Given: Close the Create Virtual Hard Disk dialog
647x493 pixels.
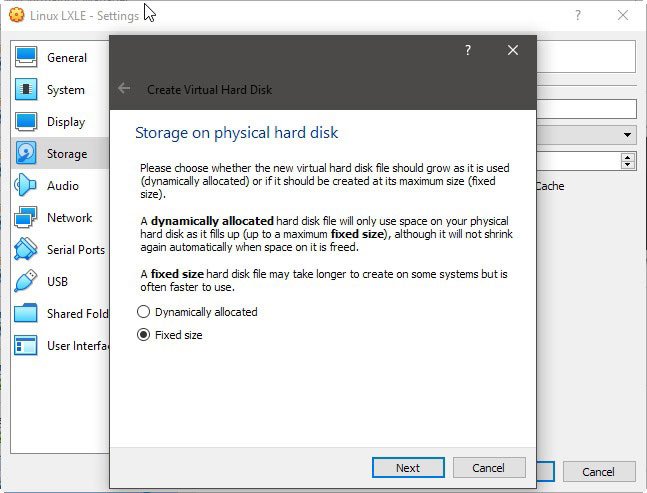Looking at the screenshot, I should point(512,50).
